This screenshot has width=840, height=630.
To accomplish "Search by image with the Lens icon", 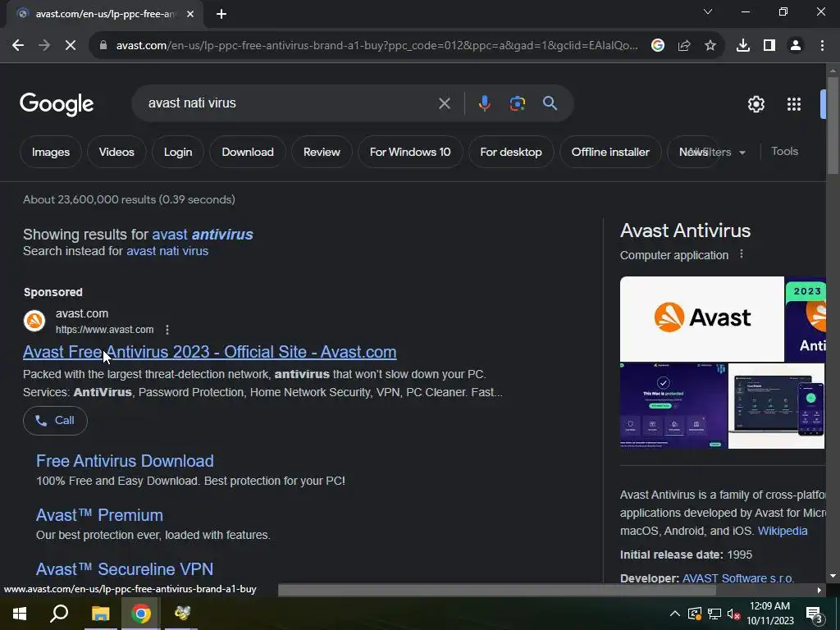I will coord(517,103).
